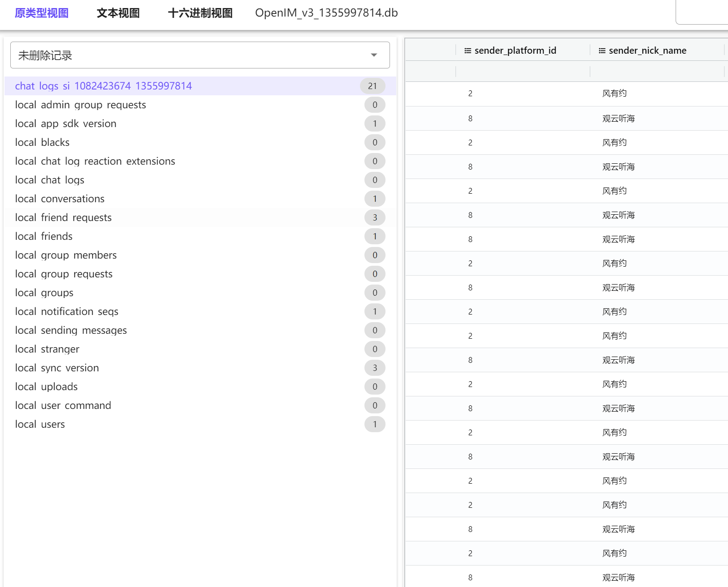This screenshot has width=728, height=587.
Task: Select chat logs si 1082423674 1355997814 table
Action: pyautogui.click(x=200, y=86)
